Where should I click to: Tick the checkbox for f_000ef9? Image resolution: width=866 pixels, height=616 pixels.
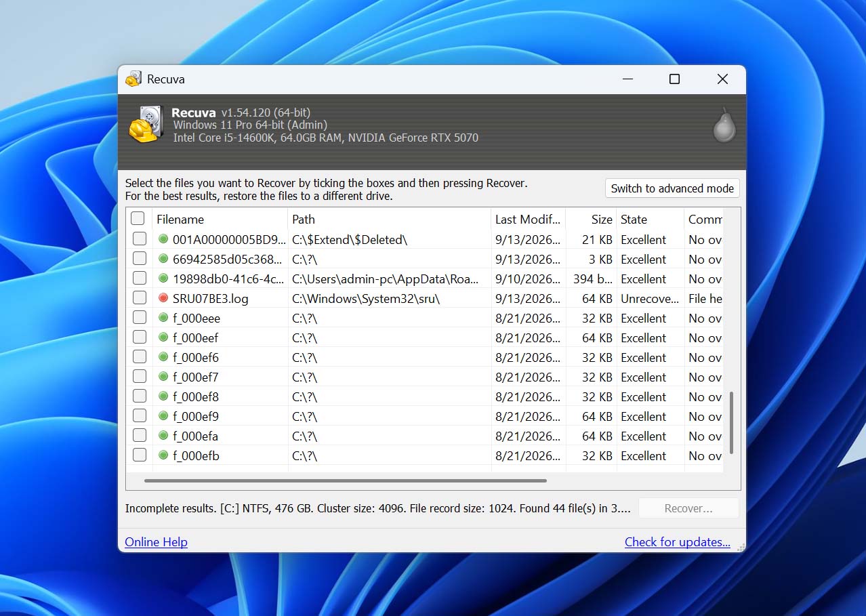pyautogui.click(x=139, y=416)
